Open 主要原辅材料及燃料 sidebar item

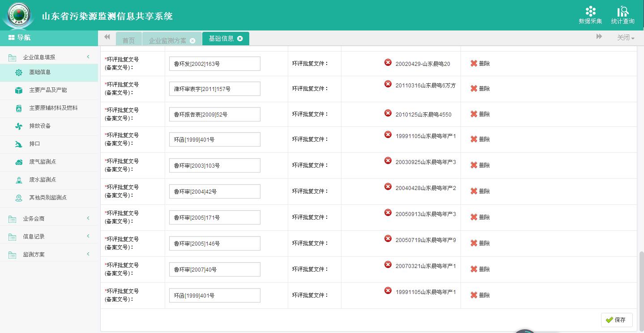click(53, 108)
